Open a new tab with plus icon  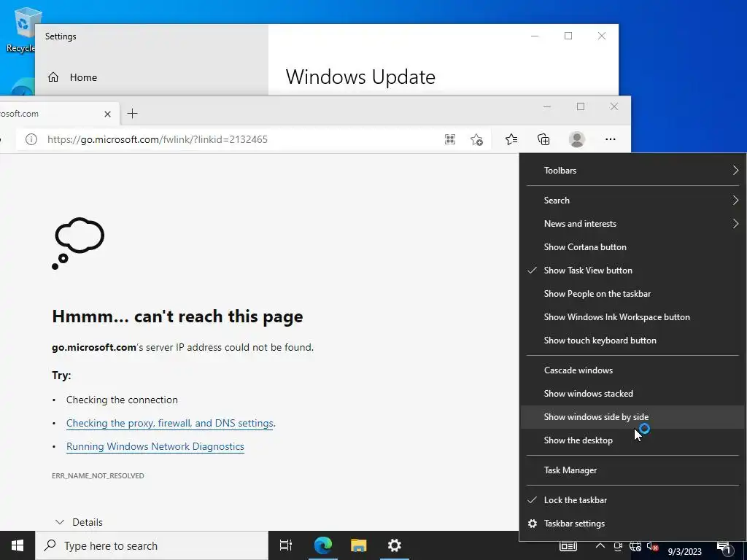133,113
